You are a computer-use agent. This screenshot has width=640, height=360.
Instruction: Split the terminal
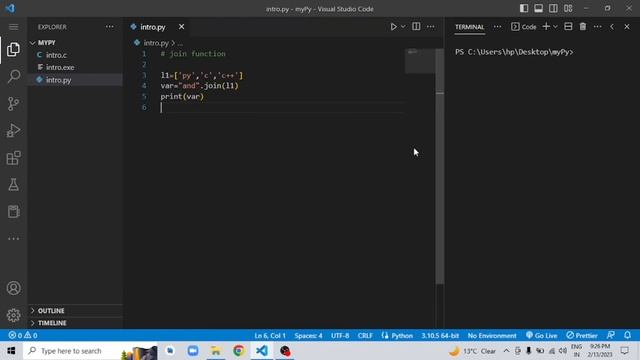568,27
